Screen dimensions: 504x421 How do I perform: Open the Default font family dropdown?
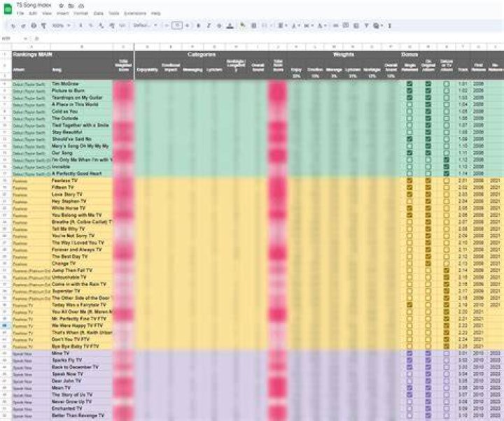(146, 26)
